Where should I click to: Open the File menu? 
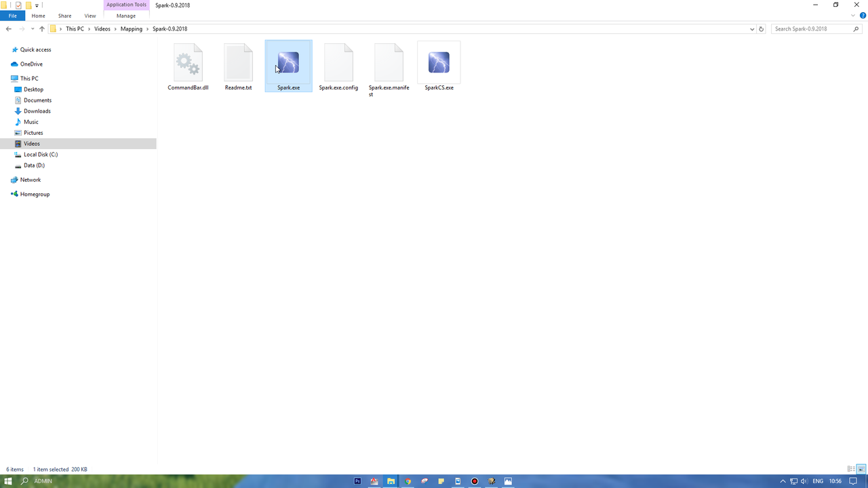point(12,16)
